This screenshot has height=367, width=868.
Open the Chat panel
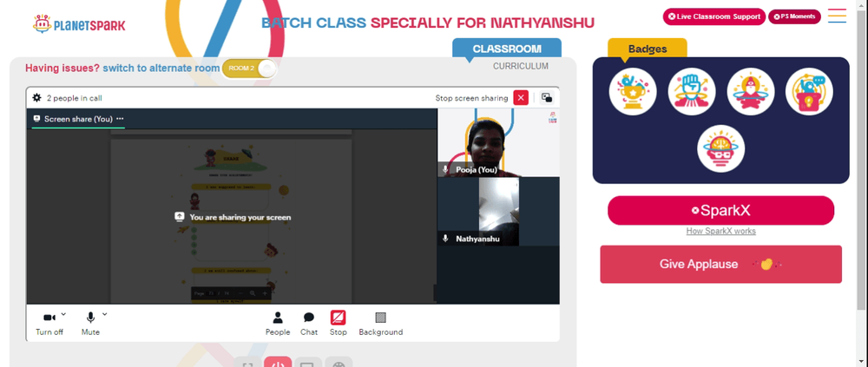309,324
